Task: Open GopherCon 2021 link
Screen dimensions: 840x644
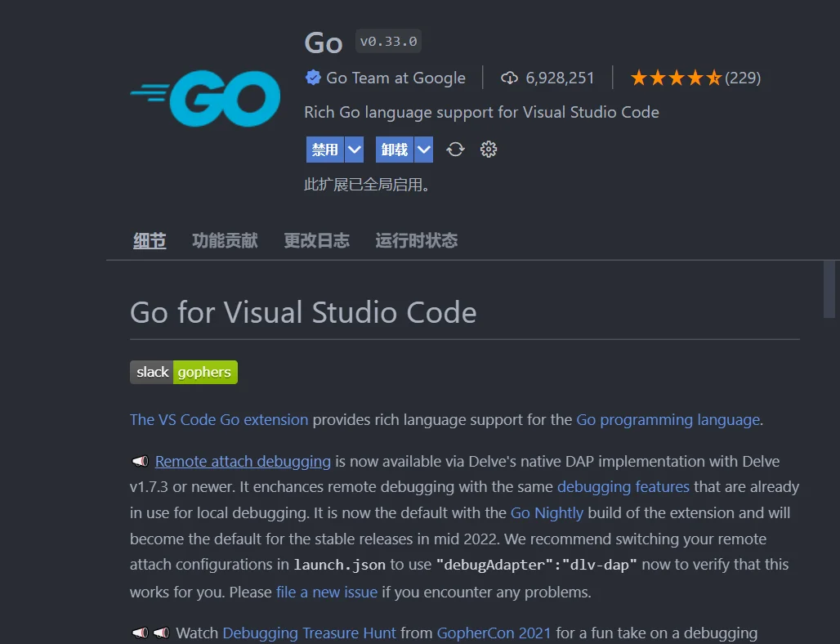Action: pyautogui.click(x=494, y=633)
